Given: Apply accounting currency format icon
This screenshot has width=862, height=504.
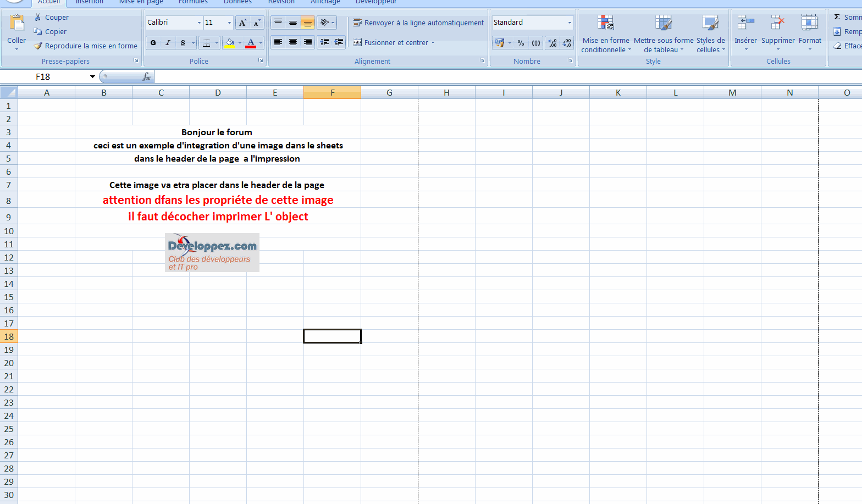Looking at the screenshot, I should pos(500,43).
